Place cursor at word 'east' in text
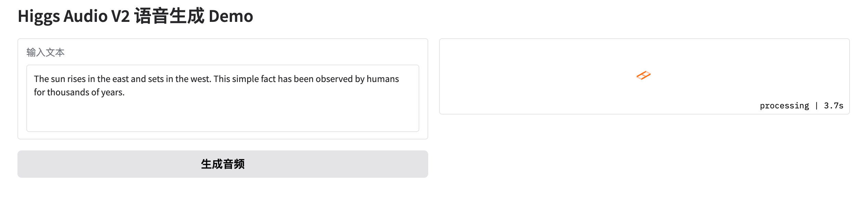Screen dimensions: 868x201 (x=120, y=79)
